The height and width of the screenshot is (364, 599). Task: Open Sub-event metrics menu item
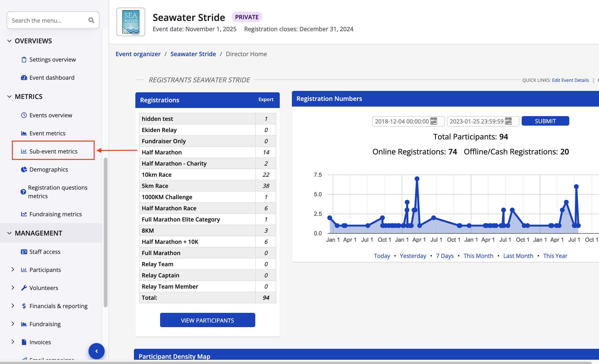pos(53,151)
